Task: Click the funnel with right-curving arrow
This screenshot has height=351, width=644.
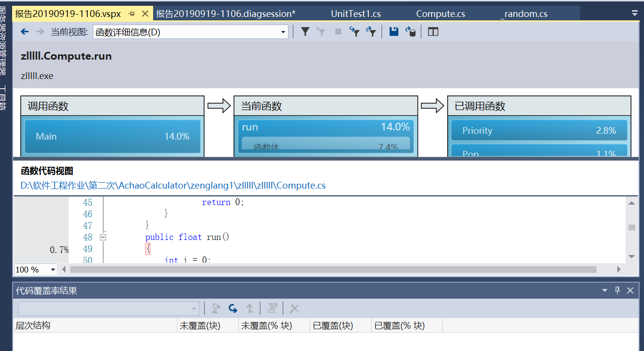Action: pyautogui.click(x=371, y=32)
